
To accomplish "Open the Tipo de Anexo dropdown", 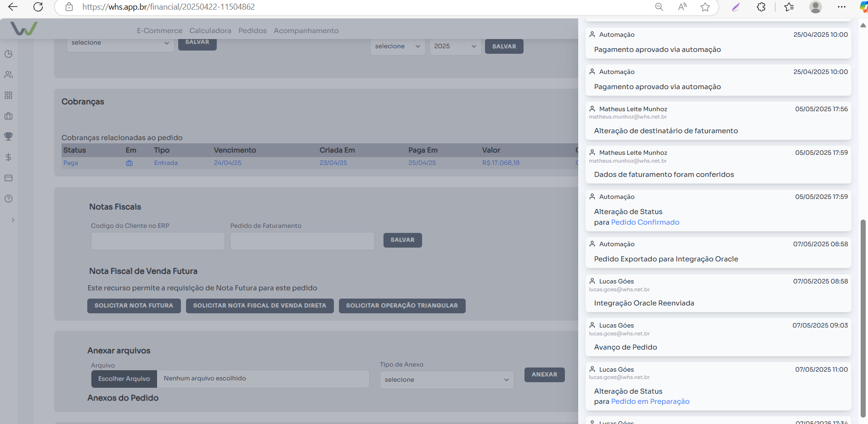I will pyautogui.click(x=446, y=379).
